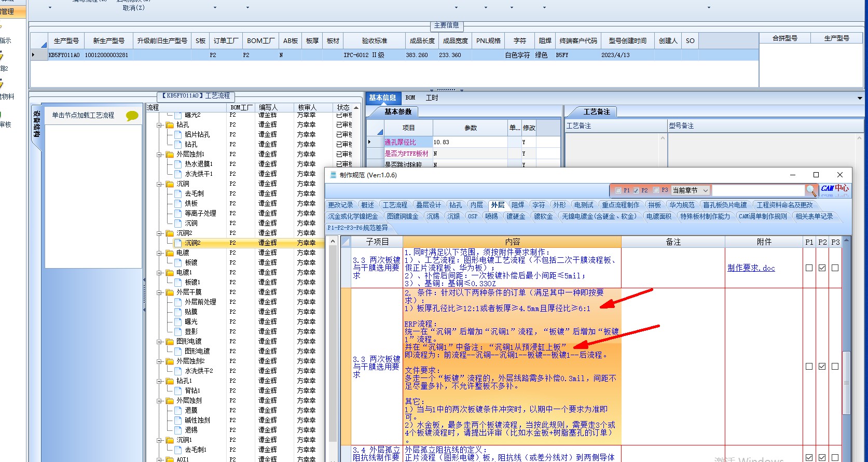The width and height of the screenshot is (868, 462).
Task: Click the 工艺备注 panel tab
Action: [596, 111]
